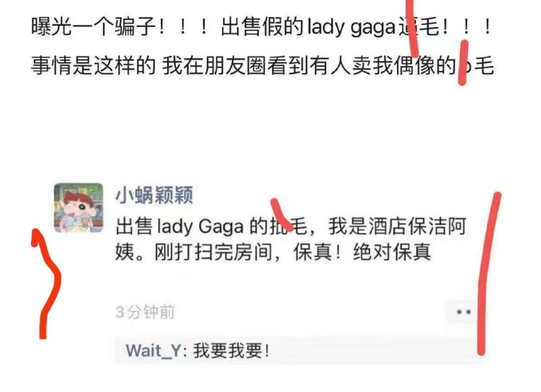
Task: Click the red scribble over the post text
Action: 281,214
